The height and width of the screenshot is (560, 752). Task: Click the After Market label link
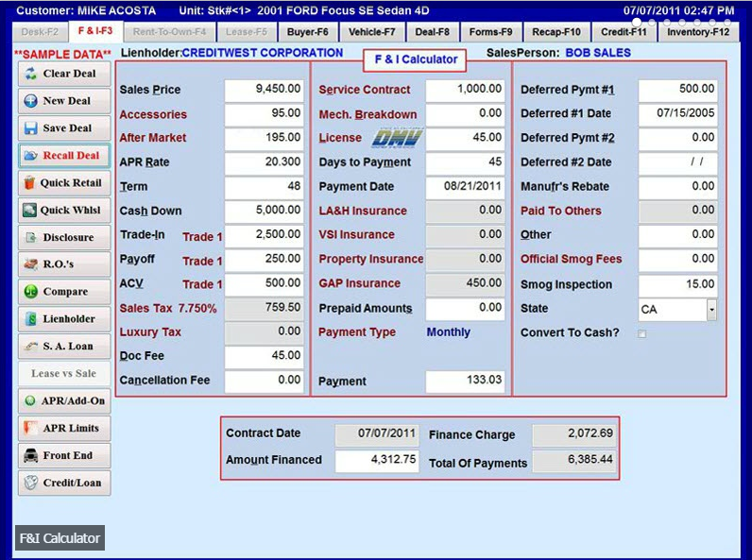tap(152, 138)
